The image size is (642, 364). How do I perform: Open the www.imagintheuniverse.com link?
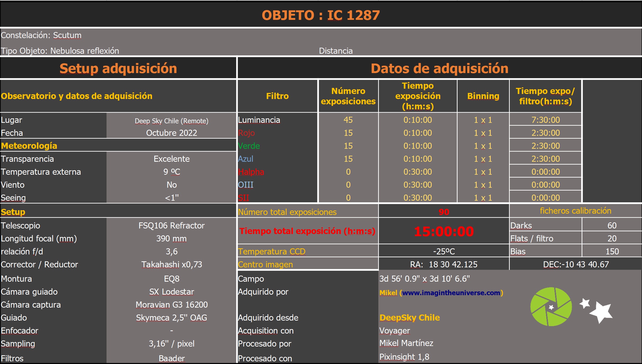click(x=451, y=293)
